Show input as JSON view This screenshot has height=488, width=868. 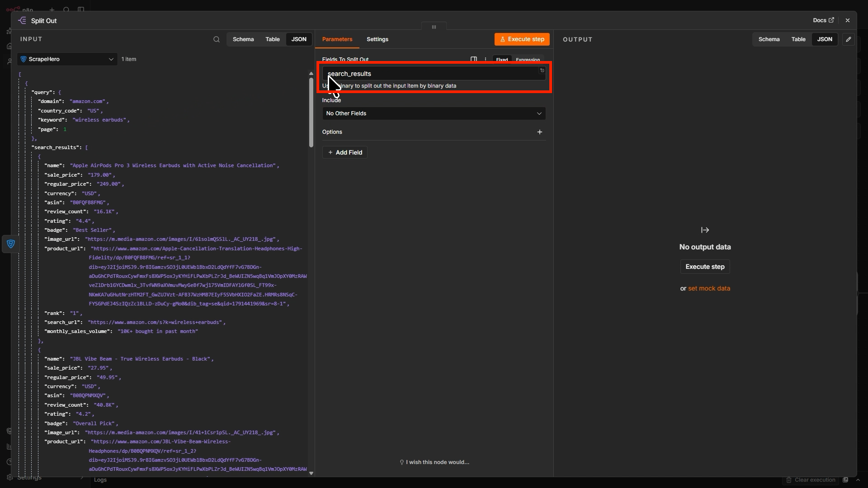click(x=299, y=39)
